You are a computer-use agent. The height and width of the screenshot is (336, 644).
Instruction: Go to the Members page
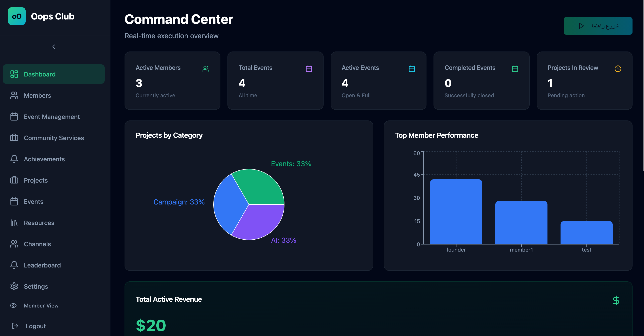point(53,95)
